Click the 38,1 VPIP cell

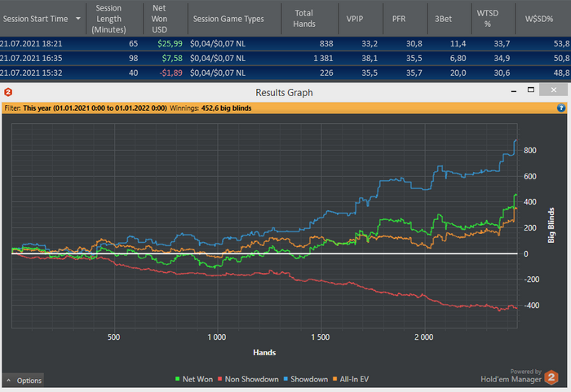(x=370, y=58)
